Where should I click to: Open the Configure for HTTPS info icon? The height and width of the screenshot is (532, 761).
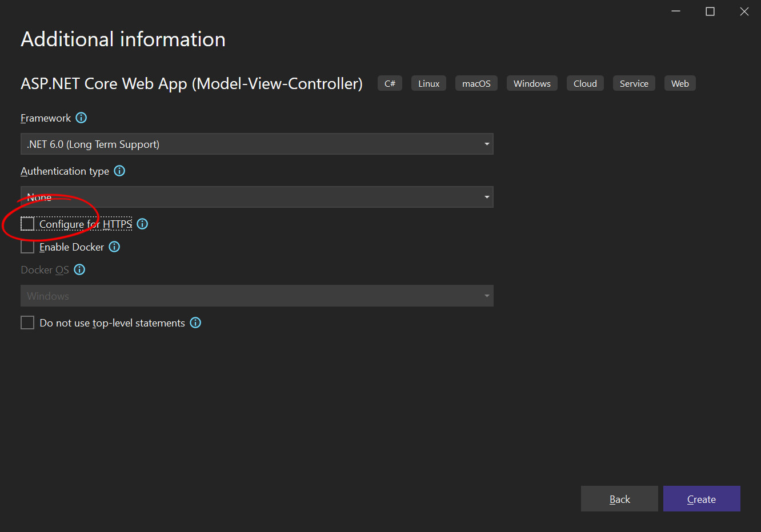pos(142,224)
